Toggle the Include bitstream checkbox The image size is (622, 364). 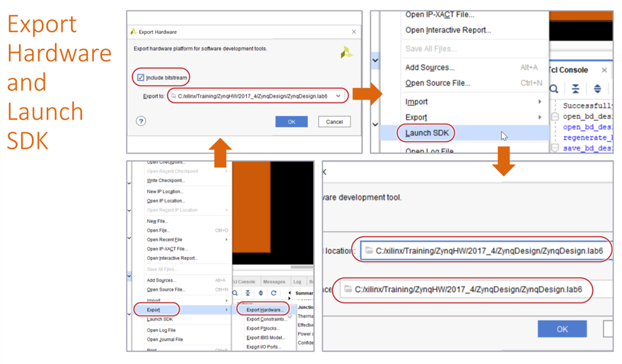click(x=140, y=78)
